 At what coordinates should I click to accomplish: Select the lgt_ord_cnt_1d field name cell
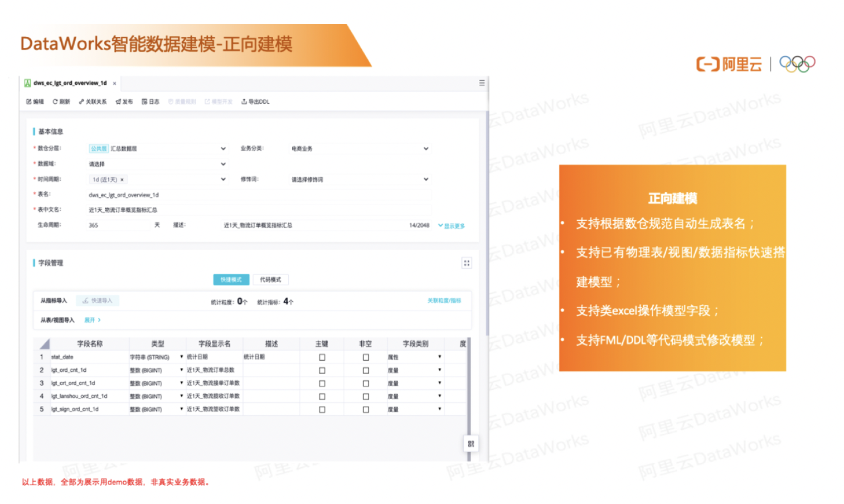(x=89, y=370)
